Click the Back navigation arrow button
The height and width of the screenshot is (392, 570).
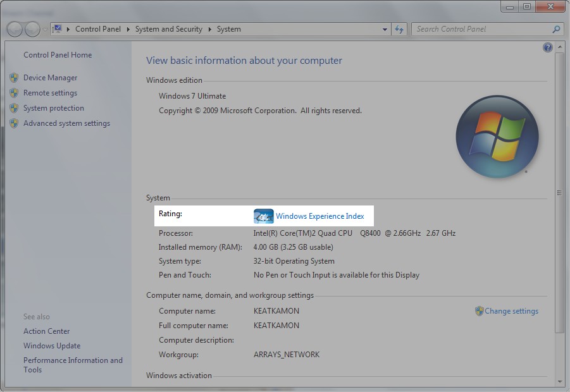15,29
